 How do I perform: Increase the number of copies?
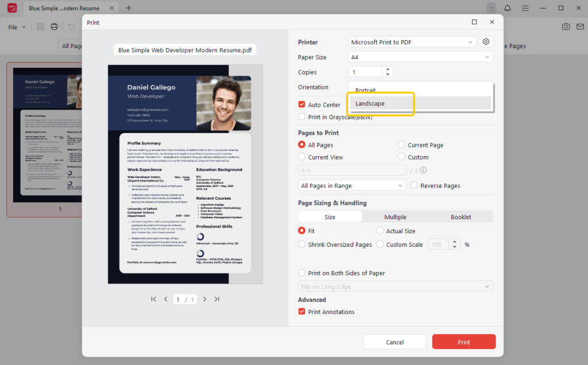(388, 69)
